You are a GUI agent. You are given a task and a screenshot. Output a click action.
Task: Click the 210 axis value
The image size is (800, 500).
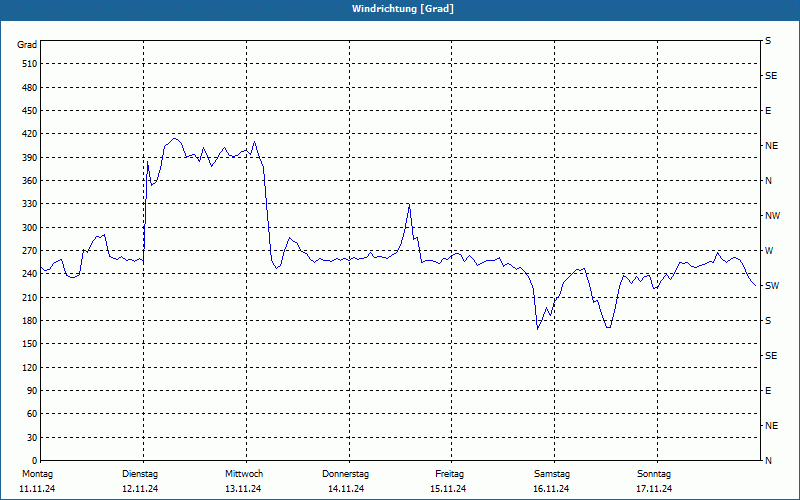(30, 297)
